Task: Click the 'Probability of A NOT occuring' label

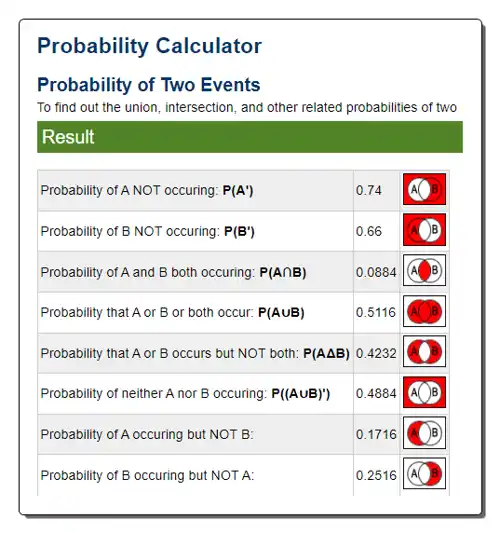Action: pyautogui.click(x=128, y=190)
